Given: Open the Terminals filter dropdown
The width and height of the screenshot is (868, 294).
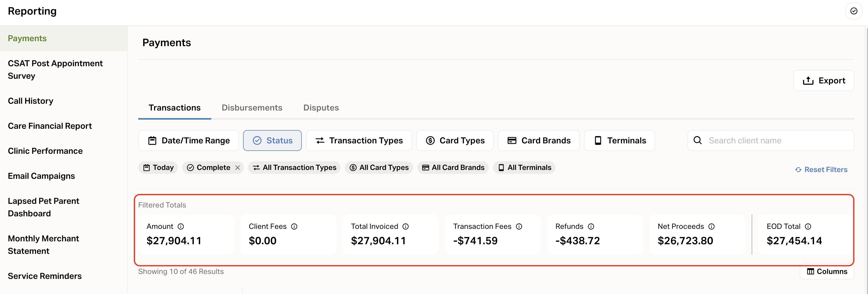Looking at the screenshot, I should [619, 140].
